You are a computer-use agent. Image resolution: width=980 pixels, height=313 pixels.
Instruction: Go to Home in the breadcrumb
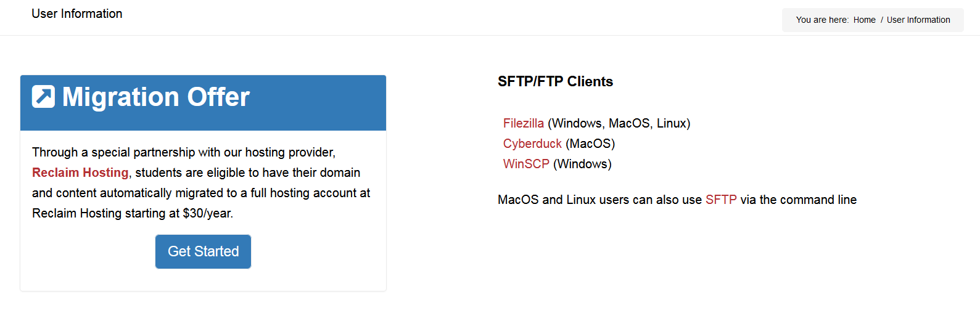coord(864,20)
